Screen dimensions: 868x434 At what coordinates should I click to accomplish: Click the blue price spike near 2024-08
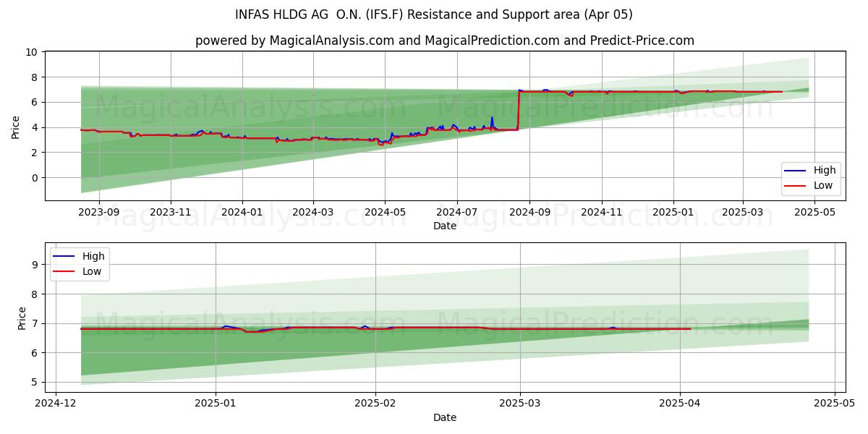coord(492,123)
